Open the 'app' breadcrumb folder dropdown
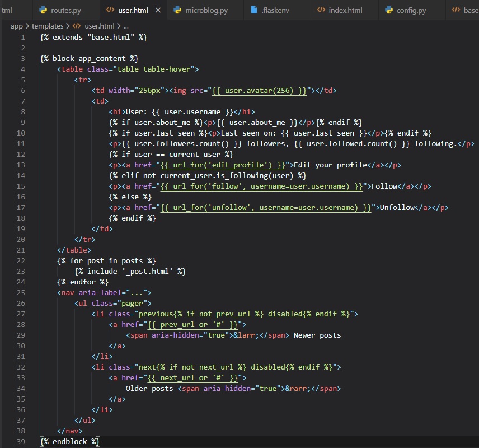The height and width of the screenshot is (448, 479). [16, 26]
